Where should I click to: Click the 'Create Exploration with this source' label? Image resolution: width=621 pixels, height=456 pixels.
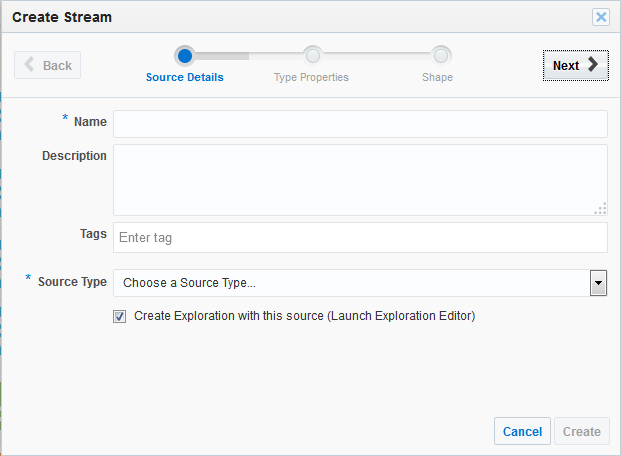(x=304, y=316)
